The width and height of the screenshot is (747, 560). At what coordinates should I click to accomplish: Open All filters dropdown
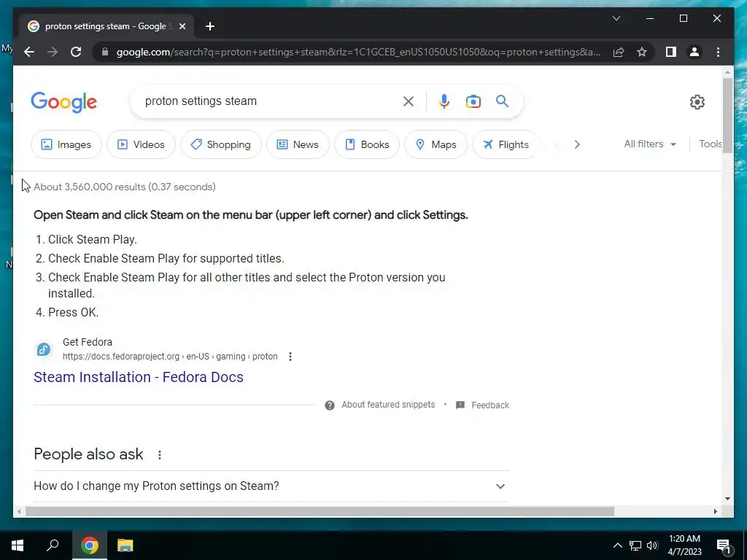tap(650, 144)
